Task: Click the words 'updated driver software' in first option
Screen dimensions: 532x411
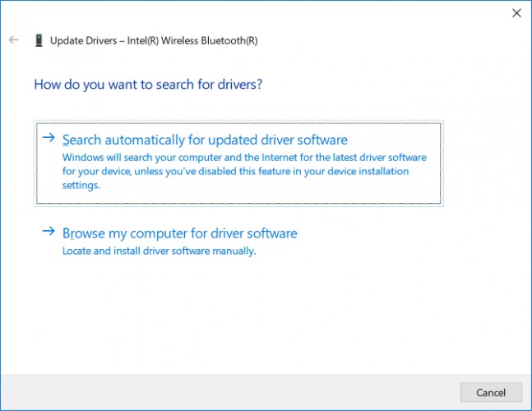Action: (x=273, y=140)
